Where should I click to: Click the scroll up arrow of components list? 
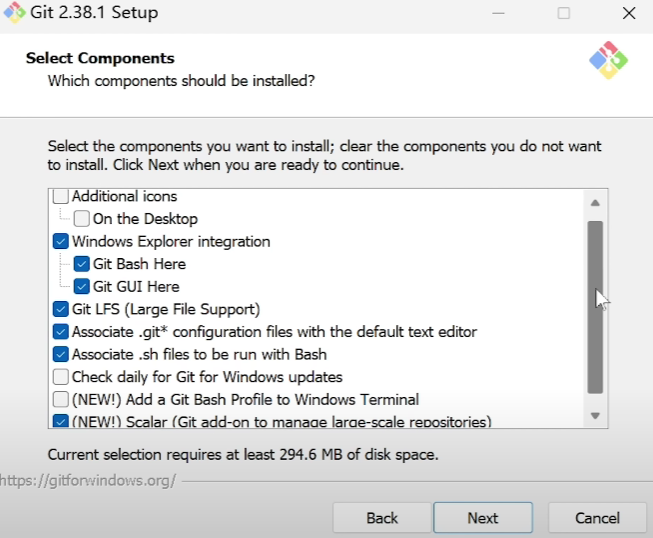[x=595, y=202]
